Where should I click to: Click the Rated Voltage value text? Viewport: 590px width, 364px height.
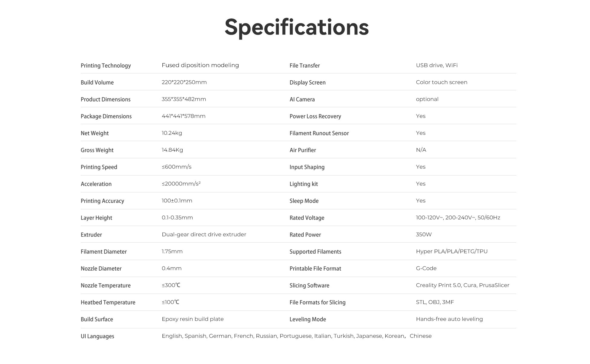[x=458, y=217]
